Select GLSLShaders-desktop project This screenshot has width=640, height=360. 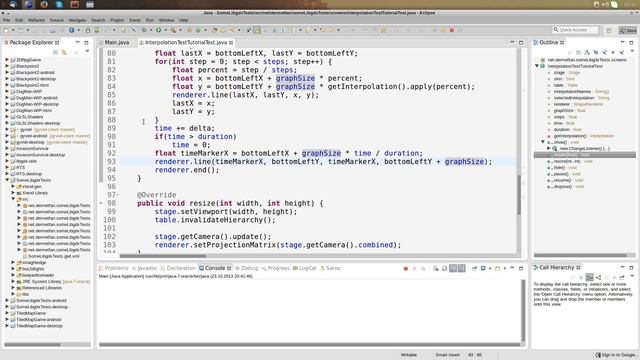38,123
